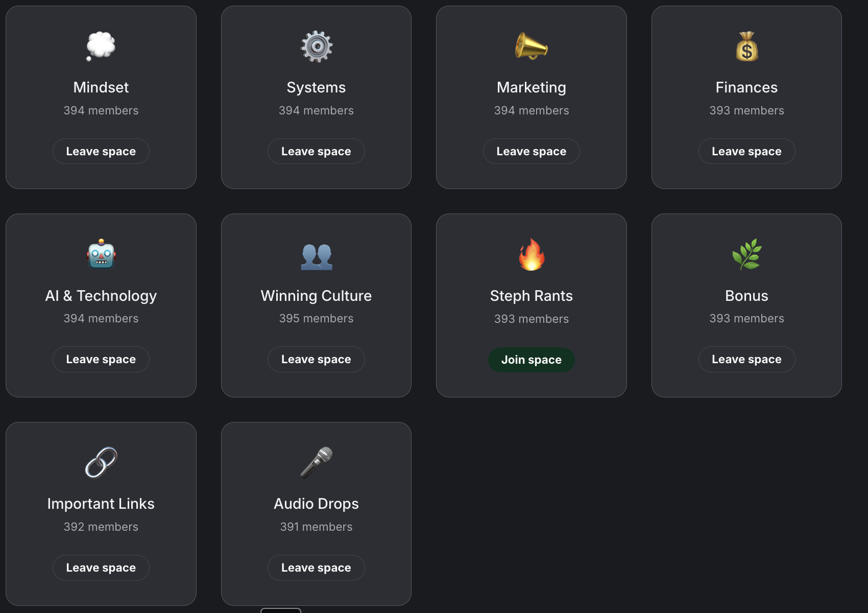
Task: Open the Important Links space title
Action: point(101,504)
